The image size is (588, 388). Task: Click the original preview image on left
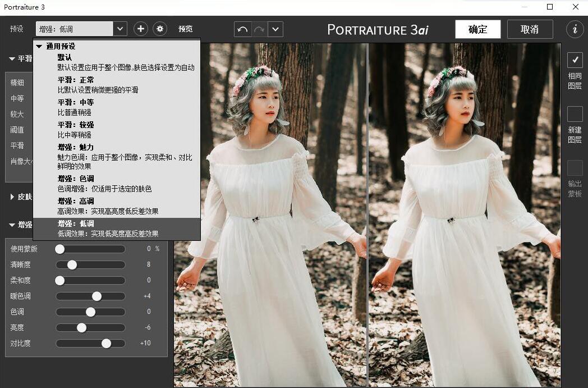click(270, 214)
